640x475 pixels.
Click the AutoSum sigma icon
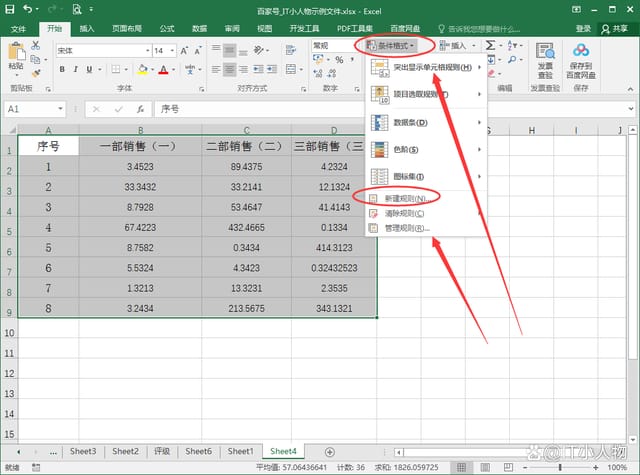pyautogui.click(x=490, y=45)
